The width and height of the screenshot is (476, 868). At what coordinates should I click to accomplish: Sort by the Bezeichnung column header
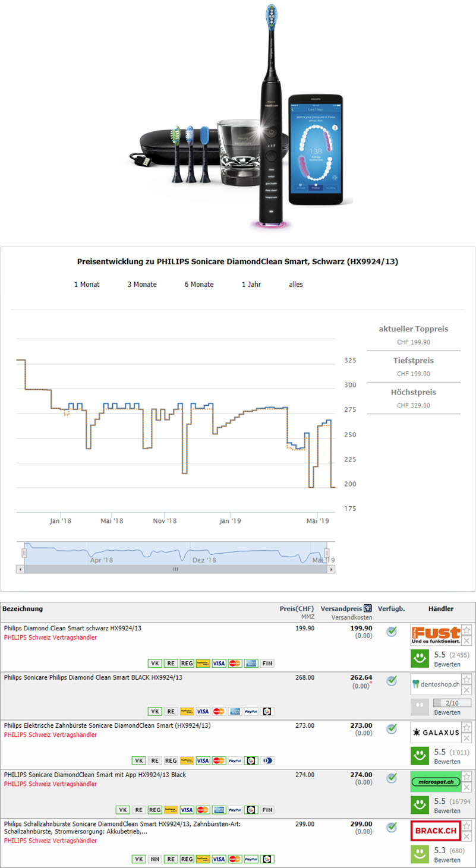23,609
